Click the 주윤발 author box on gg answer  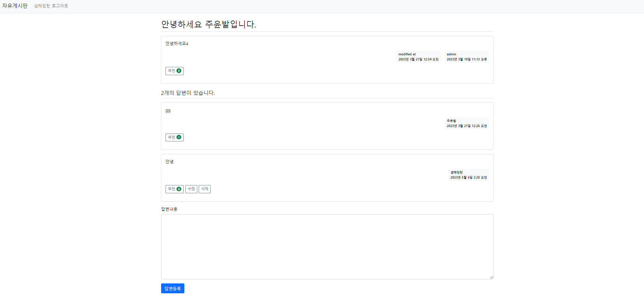click(466, 123)
